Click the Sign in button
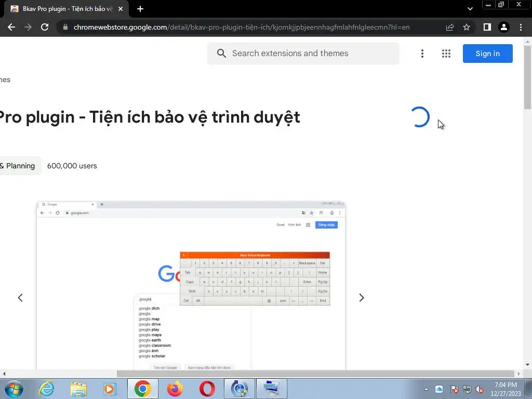This screenshot has width=532, height=399. tap(487, 54)
